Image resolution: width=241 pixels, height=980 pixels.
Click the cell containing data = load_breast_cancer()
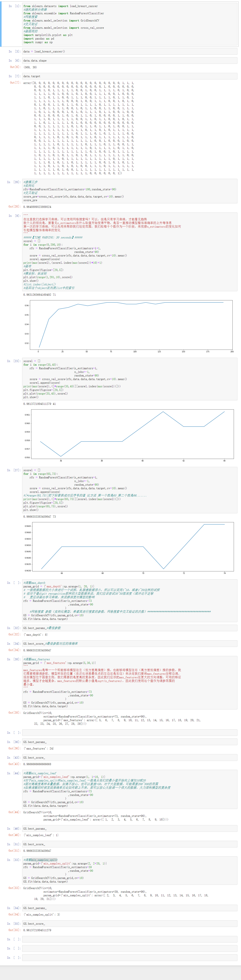point(130,51)
